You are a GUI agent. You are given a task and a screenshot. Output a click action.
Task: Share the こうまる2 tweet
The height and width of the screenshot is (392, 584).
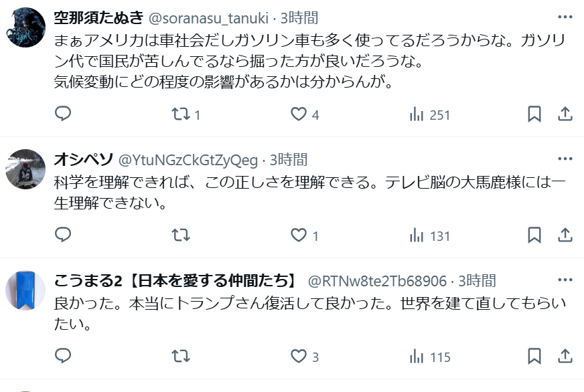[565, 357]
